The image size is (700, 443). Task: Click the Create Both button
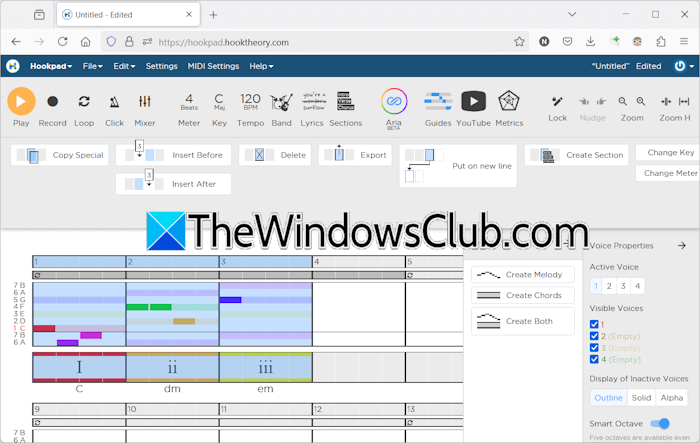(x=523, y=321)
